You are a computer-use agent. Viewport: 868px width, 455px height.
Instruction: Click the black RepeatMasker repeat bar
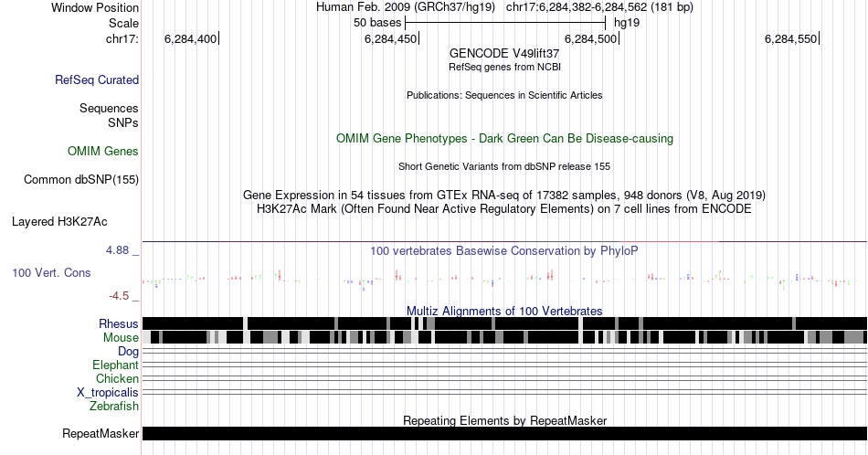click(x=504, y=433)
